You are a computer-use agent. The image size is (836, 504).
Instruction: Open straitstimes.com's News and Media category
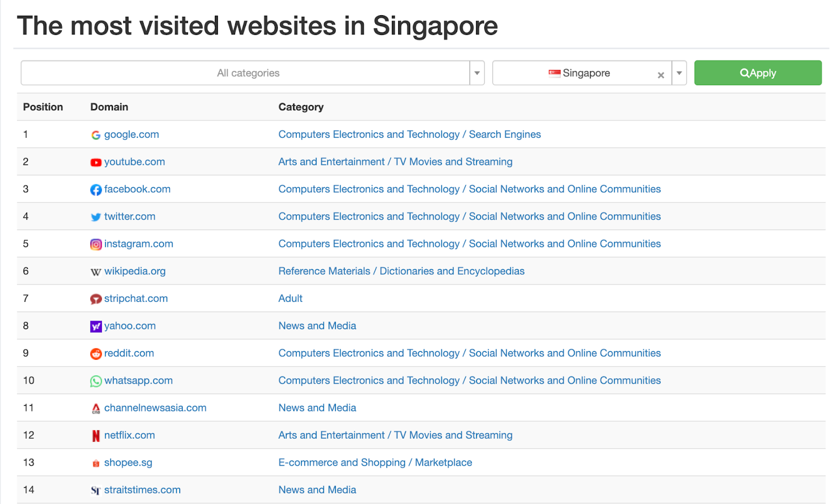pyautogui.click(x=317, y=490)
